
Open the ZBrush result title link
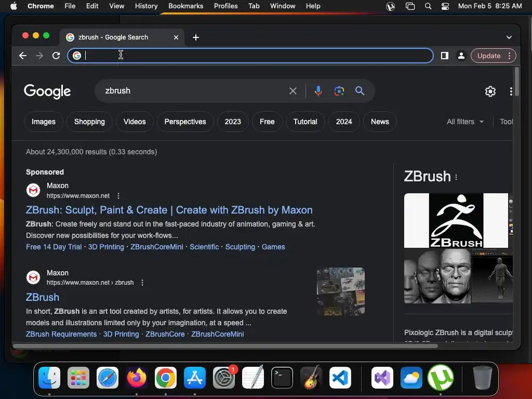[x=43, y=297]
